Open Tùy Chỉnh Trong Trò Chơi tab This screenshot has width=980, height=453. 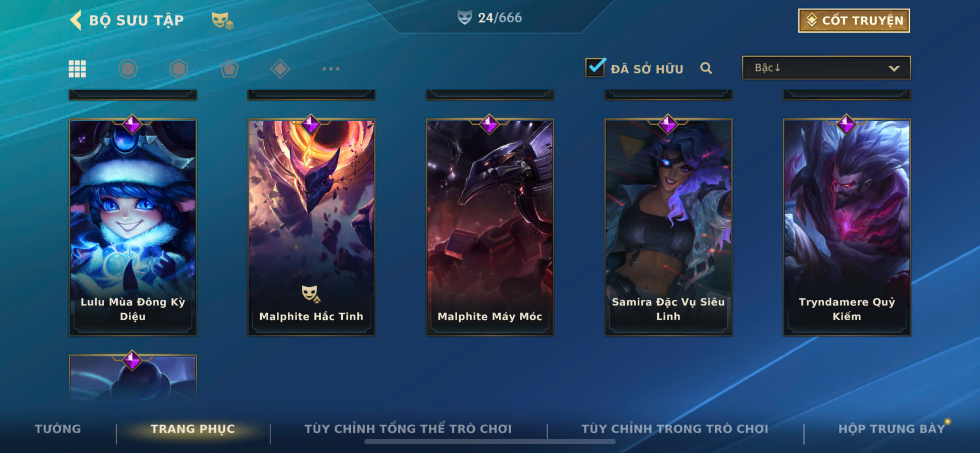[x=675, y=429]
